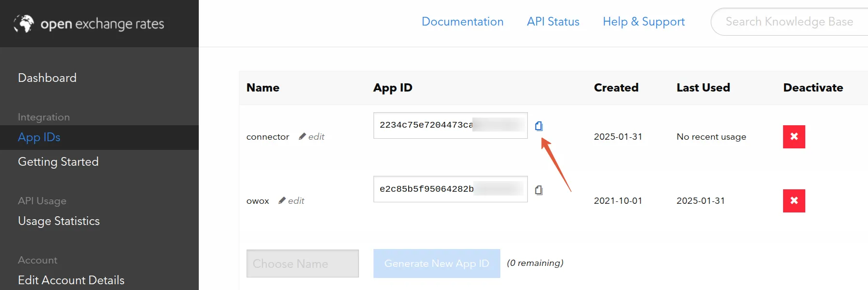Open Edit Account Details
The height and width of the screenshot is (290, 868).
[x=71, y=280]
